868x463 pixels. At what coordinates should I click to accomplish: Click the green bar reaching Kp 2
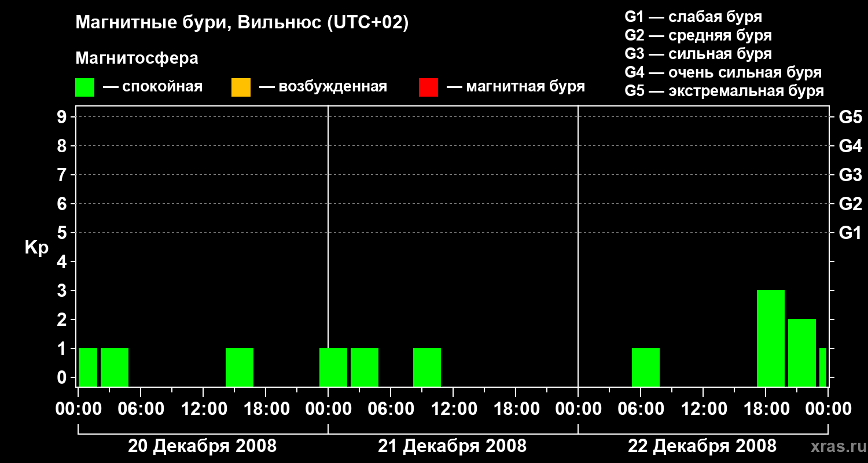tap(802, 352)
